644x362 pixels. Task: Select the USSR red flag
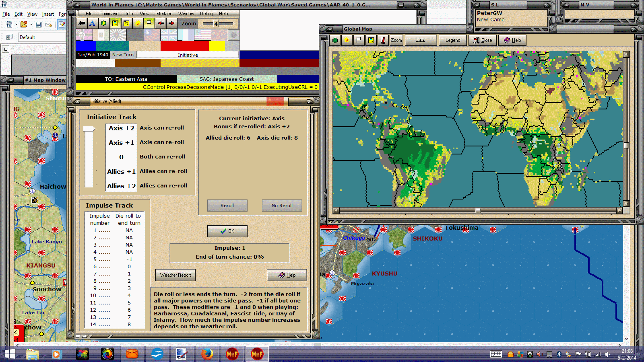point(219,35)
